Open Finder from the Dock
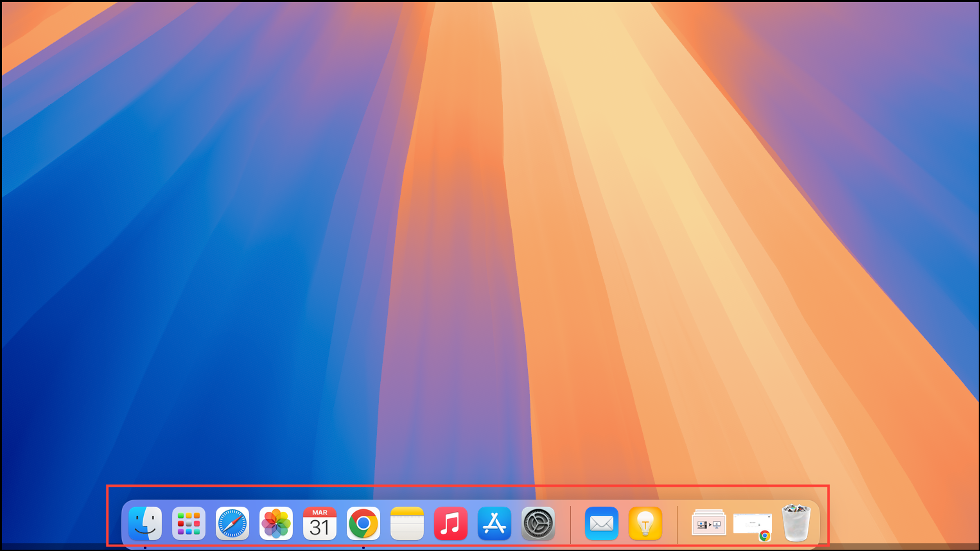Screen dimensions: 980x551 (x=145, y=523)
